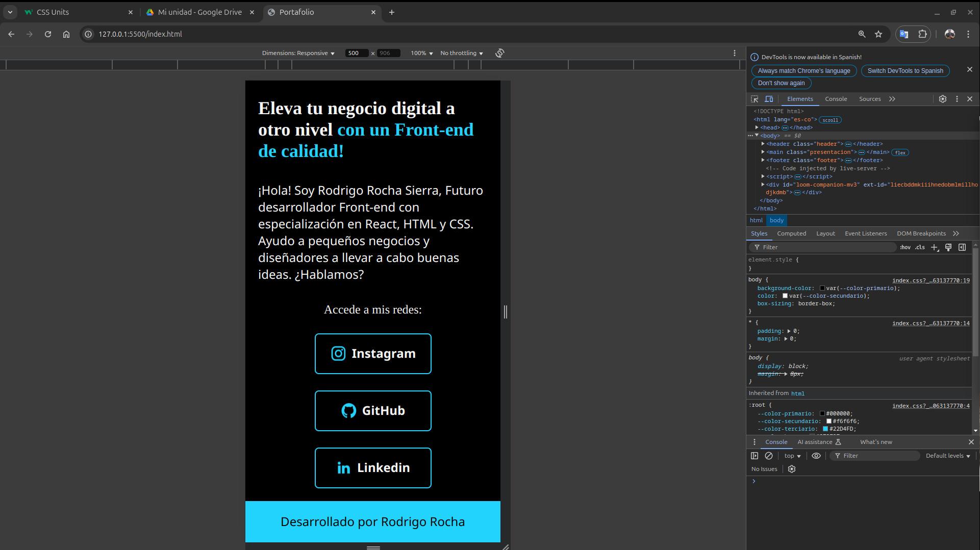The image size is (980, 550).
Task: Click Always match Chrome's language button
Action: 804,71
